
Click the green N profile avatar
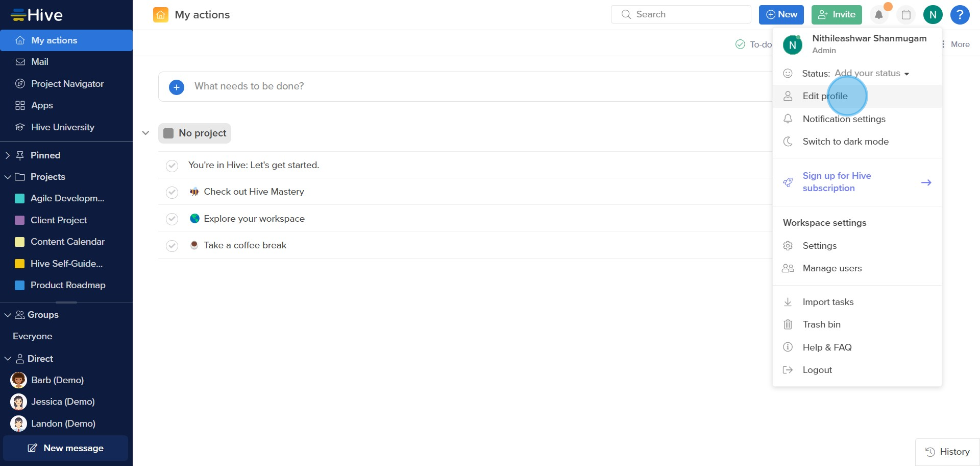tap(933, 15)
